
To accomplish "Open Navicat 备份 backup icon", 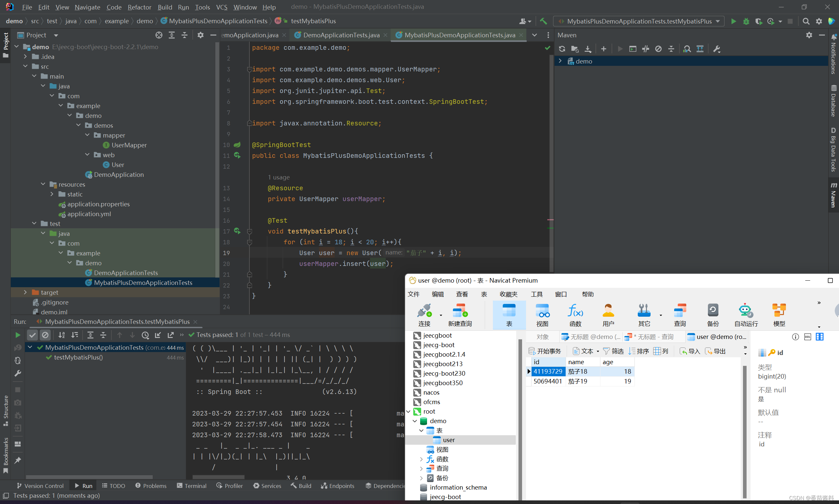I will (x=713, y=315).
